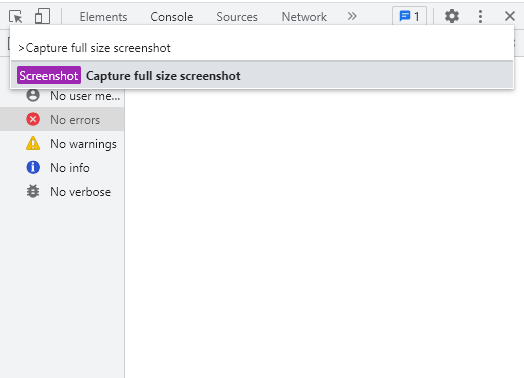Switch to the Network tab
This screenshot has width=524, height=378.
tap(304, 17)
